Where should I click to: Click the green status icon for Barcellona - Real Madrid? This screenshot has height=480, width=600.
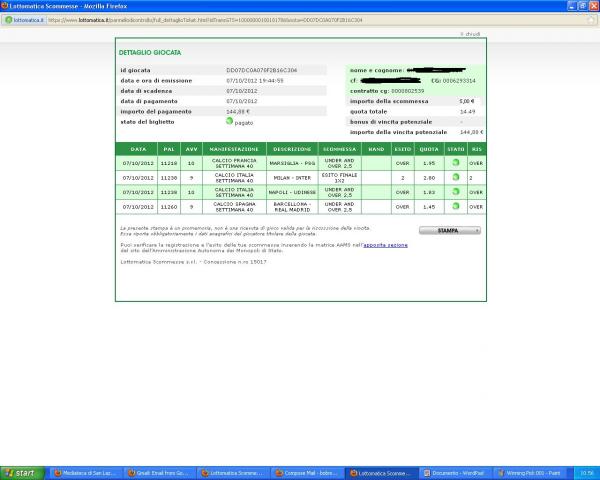click(x=456, y=205)
